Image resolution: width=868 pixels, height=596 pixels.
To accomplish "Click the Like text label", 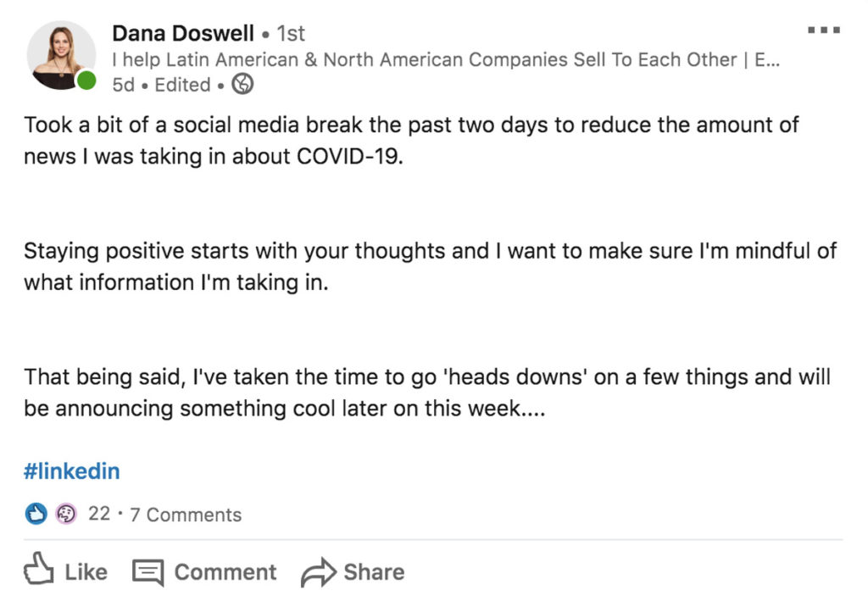I will [x=86, y=572].
